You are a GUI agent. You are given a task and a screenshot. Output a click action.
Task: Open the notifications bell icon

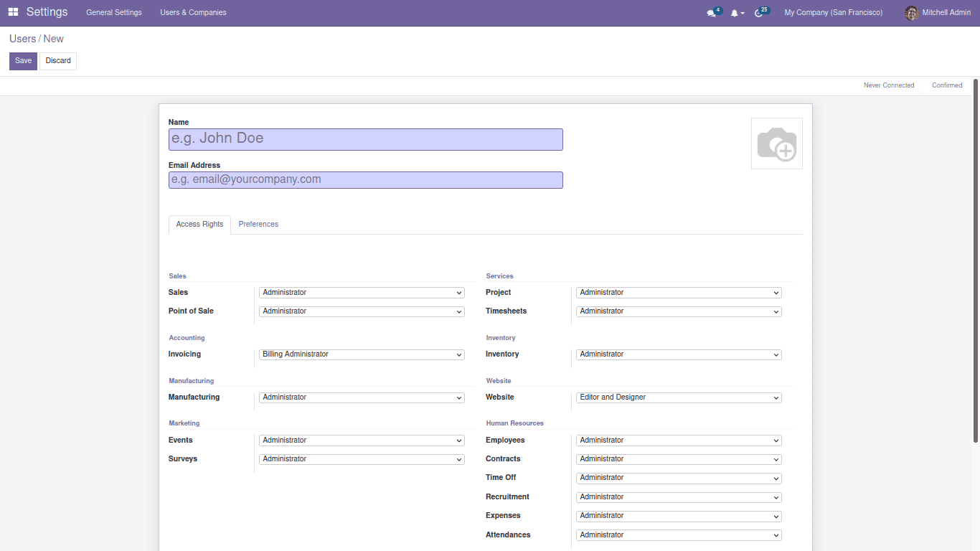[735, 13]
